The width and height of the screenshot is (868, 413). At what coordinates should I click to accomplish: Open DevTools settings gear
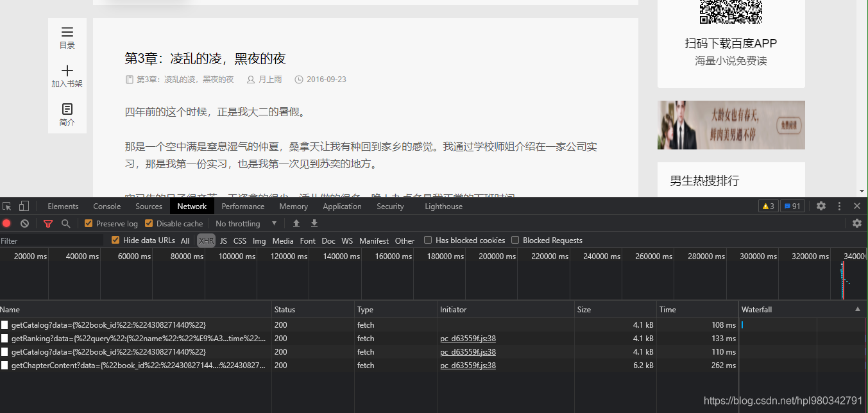(821, 206)
